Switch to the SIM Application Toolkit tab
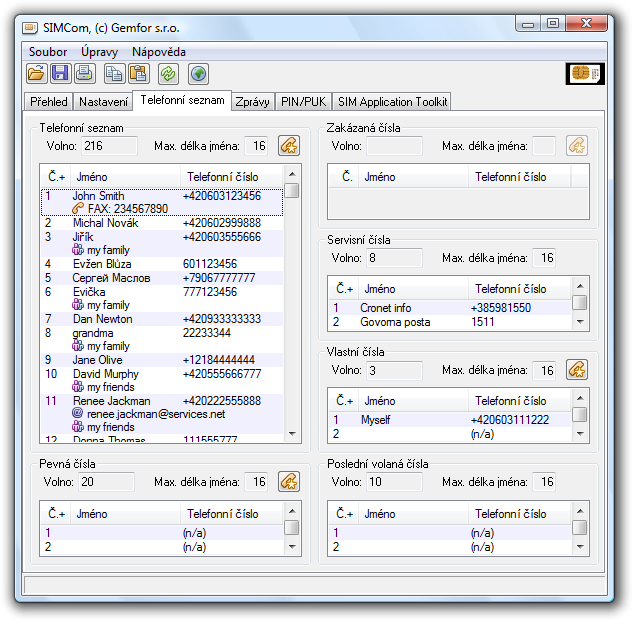Screen dimensions: 633x621 (392, 101)
